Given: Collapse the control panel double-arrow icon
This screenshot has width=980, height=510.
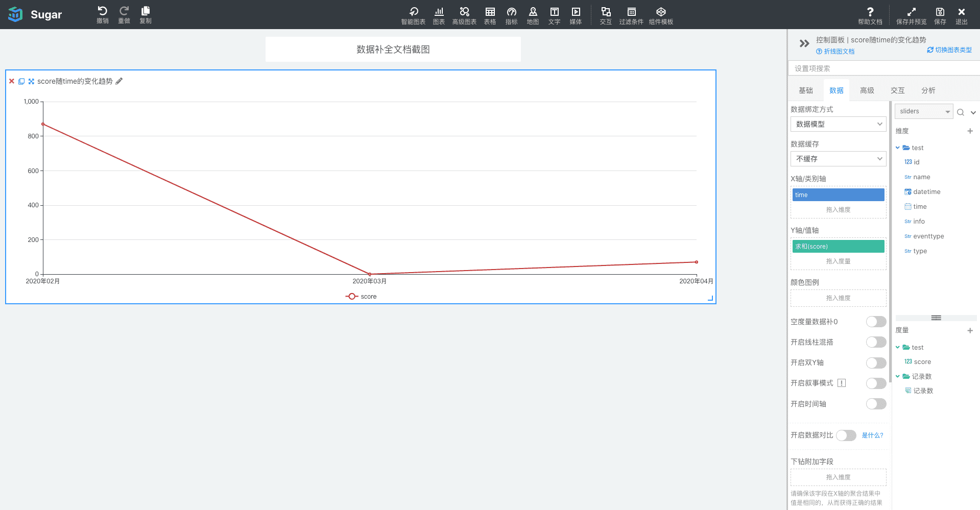Looking at the screenshot, I should click(804, 43).
